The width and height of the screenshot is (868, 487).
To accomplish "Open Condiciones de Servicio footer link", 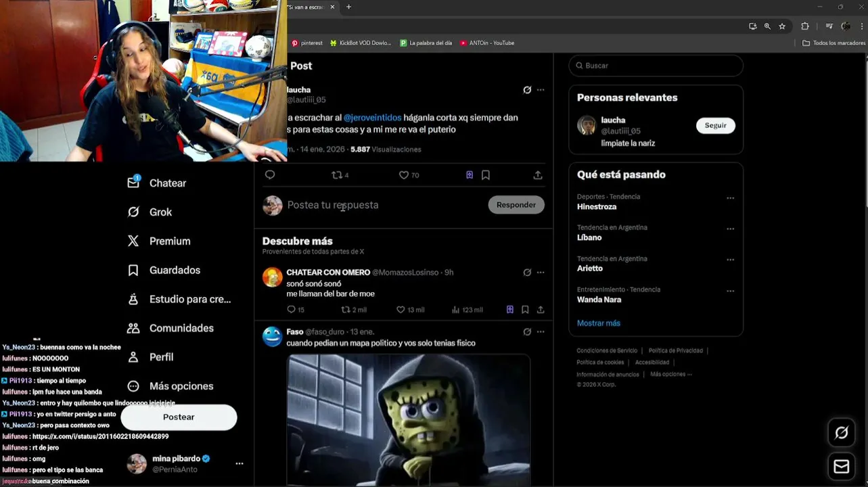I will click(x=607, y=351).
